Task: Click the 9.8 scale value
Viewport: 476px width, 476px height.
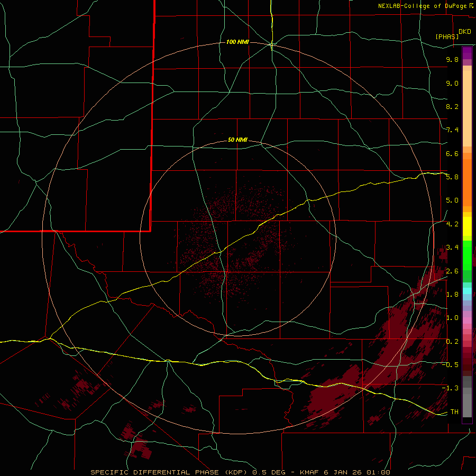Action: pyautogui.click(x=452, y=59)
